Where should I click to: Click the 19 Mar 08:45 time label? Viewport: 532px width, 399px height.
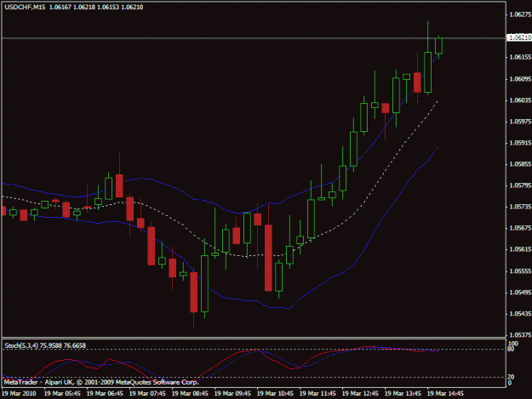pyautogui.click(x=190, y=394)
